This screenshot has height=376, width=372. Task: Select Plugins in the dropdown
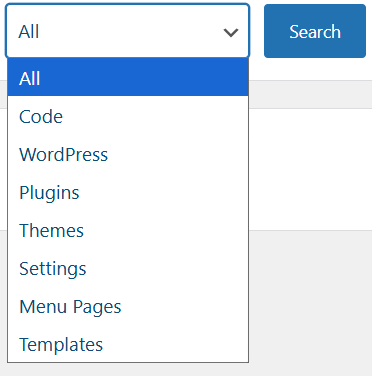[x=128, y=193]
